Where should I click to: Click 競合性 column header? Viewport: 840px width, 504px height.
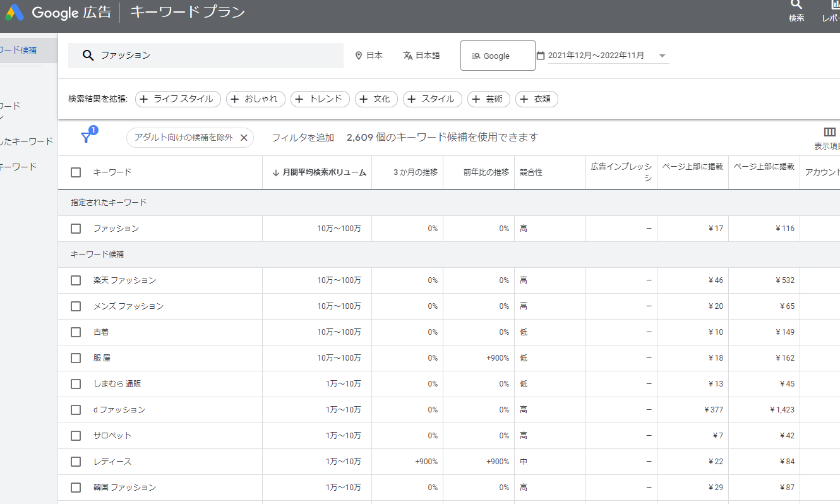point(531,172)
